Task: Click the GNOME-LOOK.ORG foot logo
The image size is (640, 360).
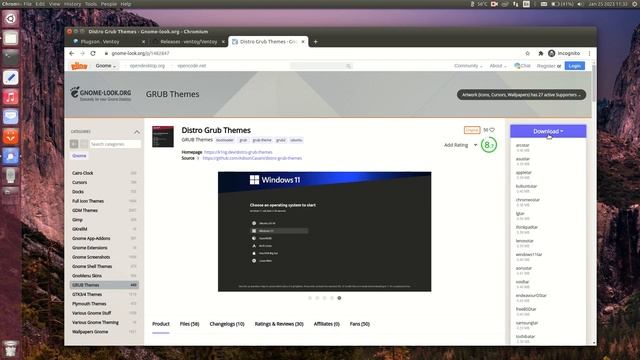Action: pyautogui.click(x=100, y=94)
